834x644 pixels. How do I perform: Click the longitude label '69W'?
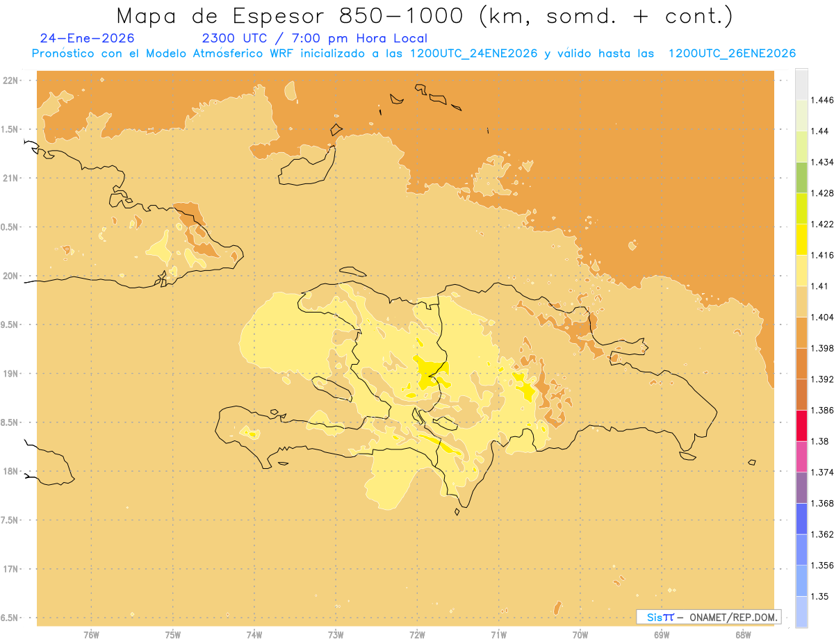click(x=662, y=634)
